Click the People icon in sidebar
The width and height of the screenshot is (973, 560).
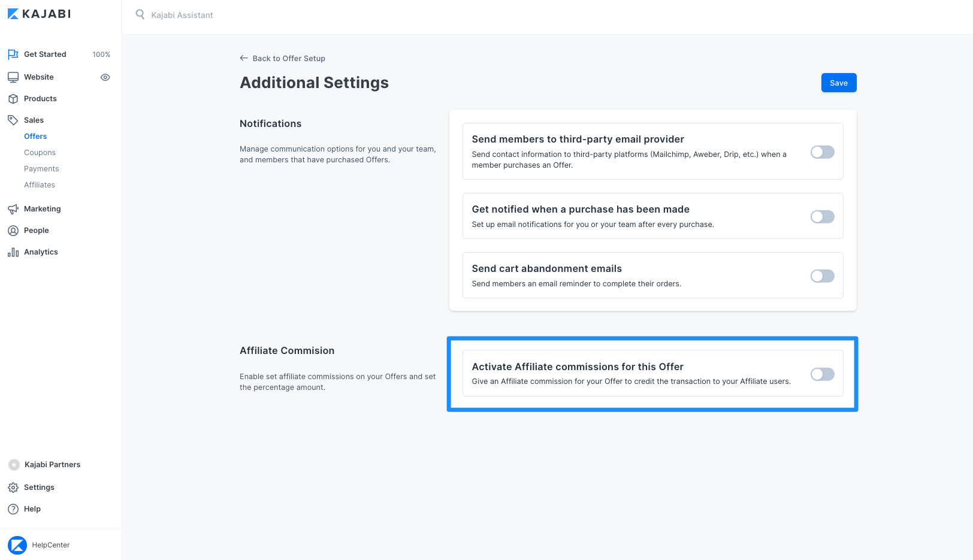pos(13,231)
